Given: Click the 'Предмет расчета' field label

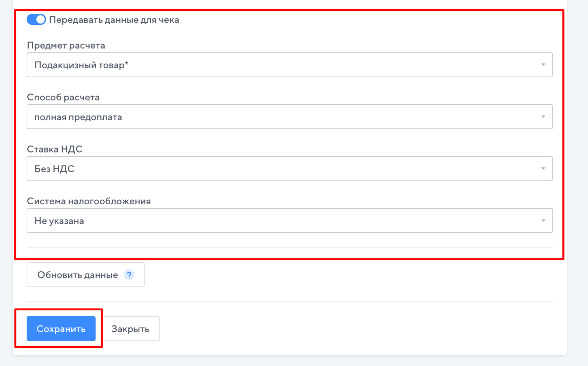Looking at the screenshot, I should point(66,45).
